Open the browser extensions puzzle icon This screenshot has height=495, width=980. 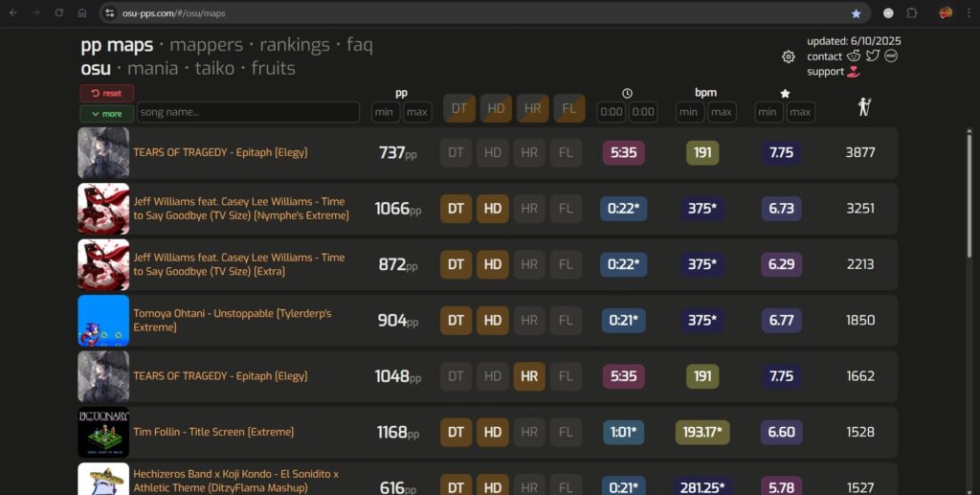coord(912,13)
